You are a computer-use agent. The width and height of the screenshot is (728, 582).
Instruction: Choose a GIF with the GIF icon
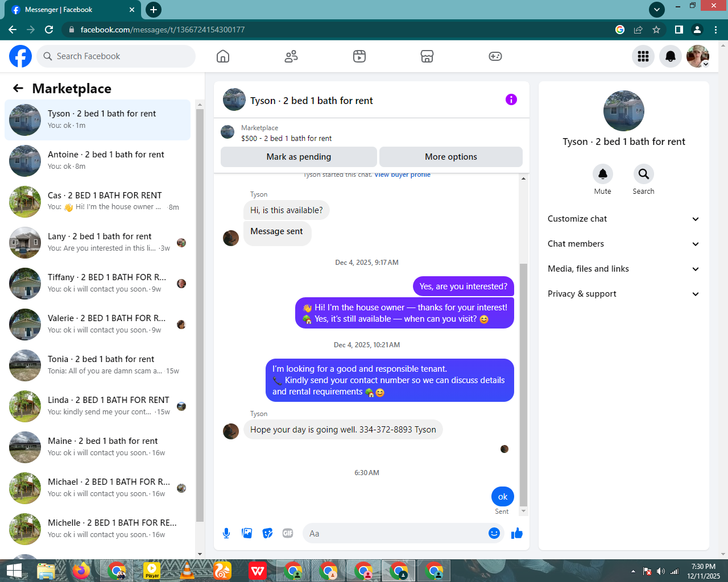click(288, 533)
